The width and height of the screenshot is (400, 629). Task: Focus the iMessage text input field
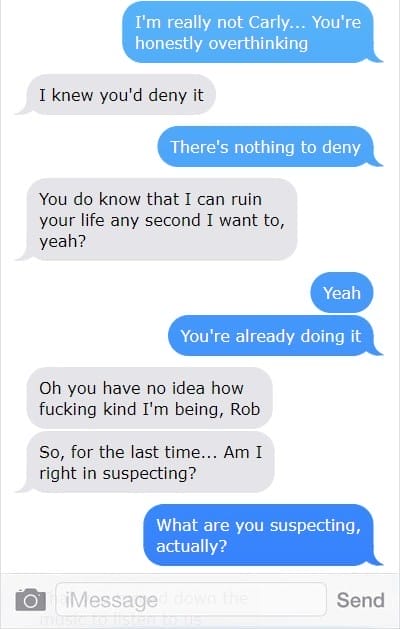pos(191,599)
